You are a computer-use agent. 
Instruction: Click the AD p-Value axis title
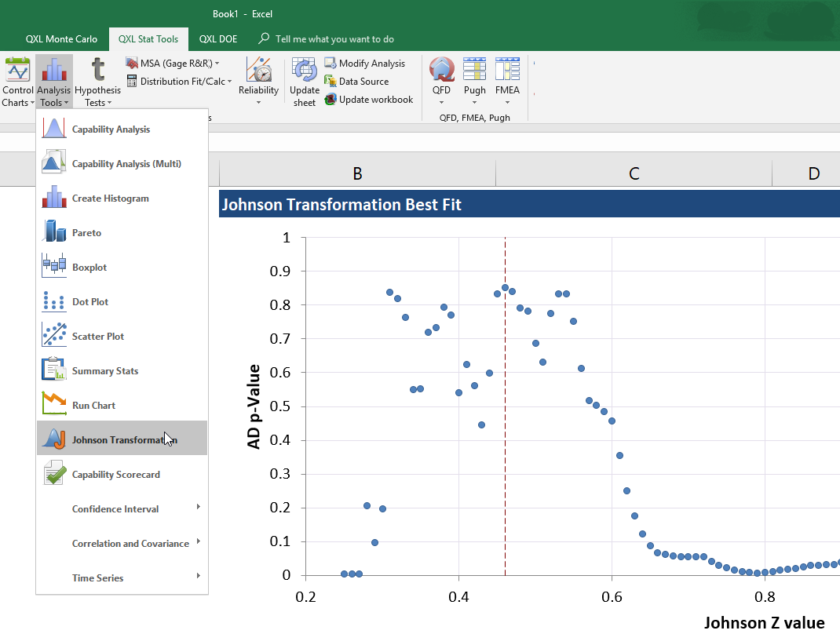[x=254, y=406]
